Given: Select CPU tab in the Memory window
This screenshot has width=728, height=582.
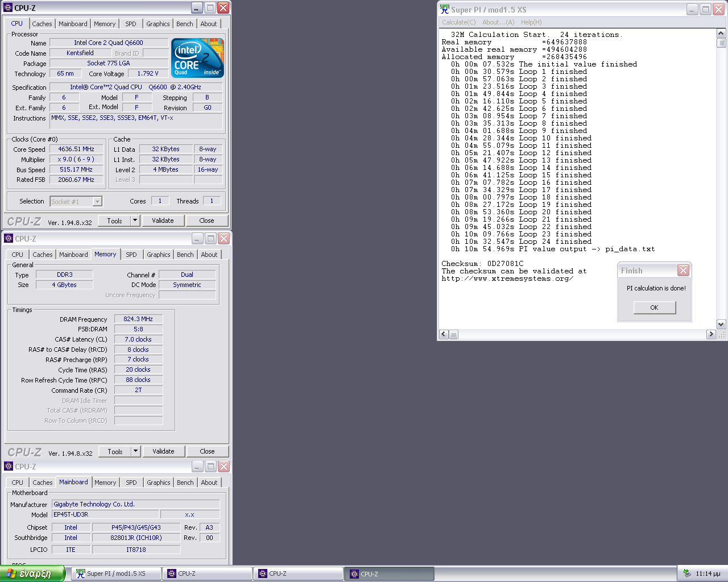Looking at the screenshot, I should (18, 255).
